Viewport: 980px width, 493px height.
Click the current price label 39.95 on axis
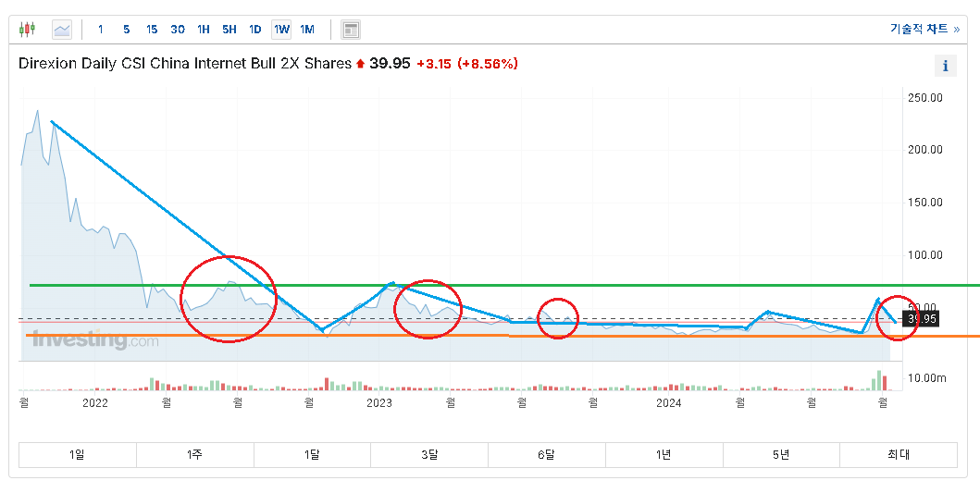click(x=922, y=319)
